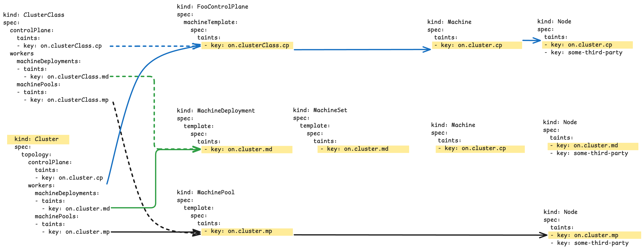
Task: Click 'template:' line in the MachineSet block
Action: coord(315,126)
